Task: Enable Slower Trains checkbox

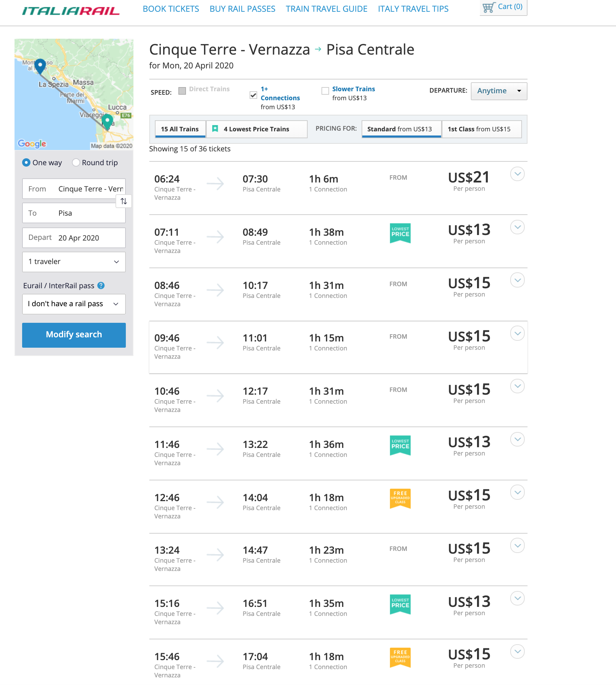Action: pos(325,91)
